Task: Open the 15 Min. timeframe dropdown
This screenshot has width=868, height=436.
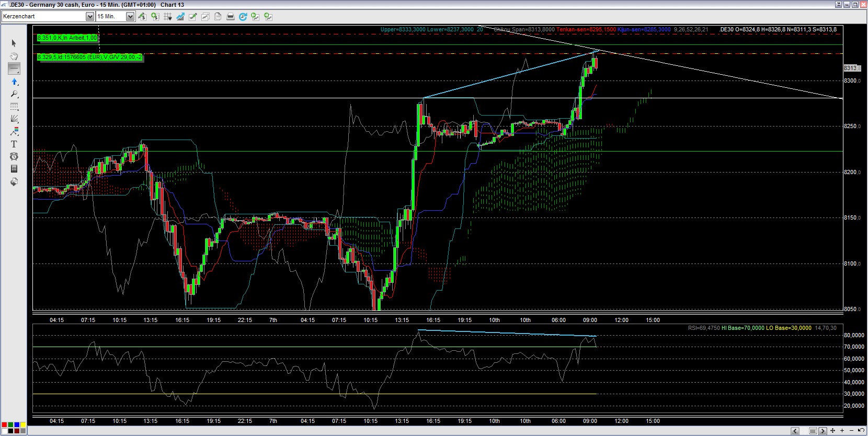Action: [x=130, y=17]
